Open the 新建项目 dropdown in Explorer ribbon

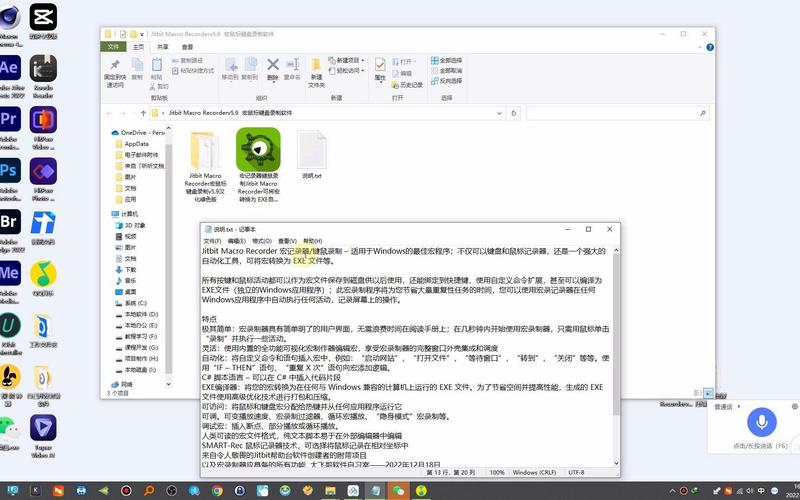[x=346, y=60]
